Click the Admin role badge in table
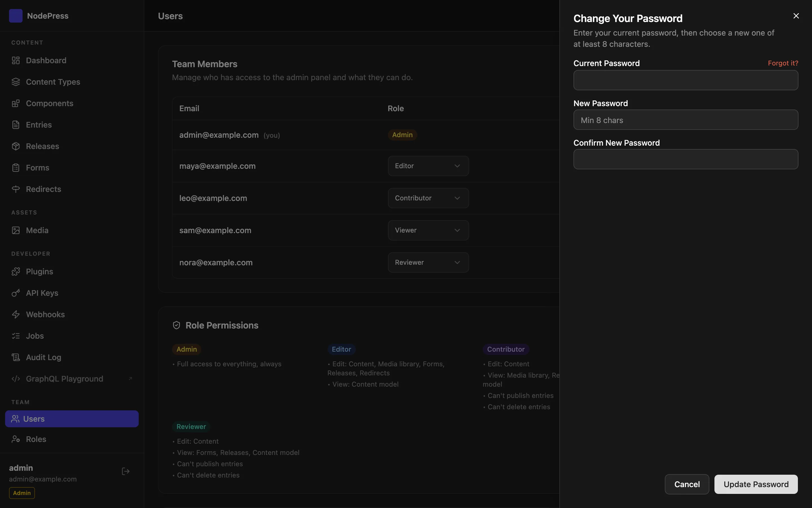Viewport: 812px width, 508px height. (402, 135)
